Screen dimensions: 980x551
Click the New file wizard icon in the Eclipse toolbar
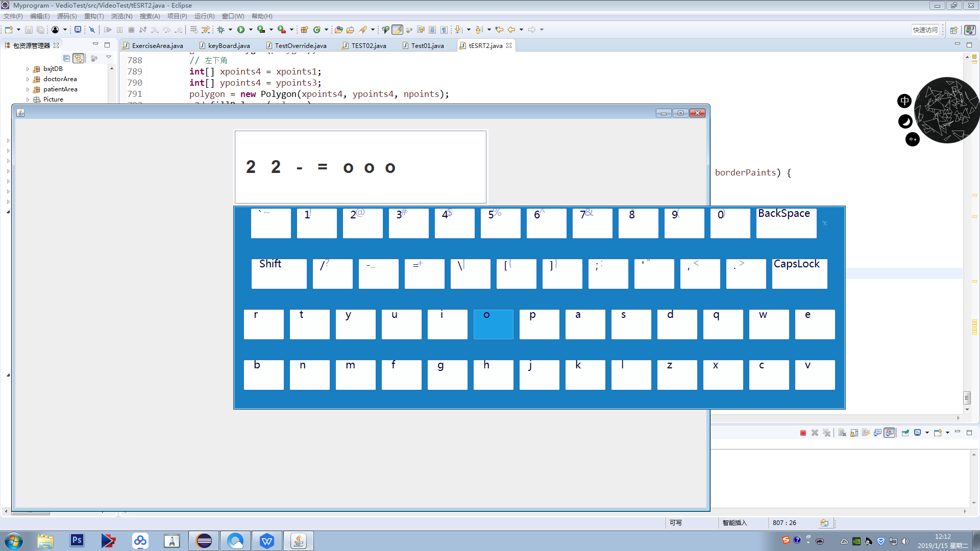coord(9,30)
